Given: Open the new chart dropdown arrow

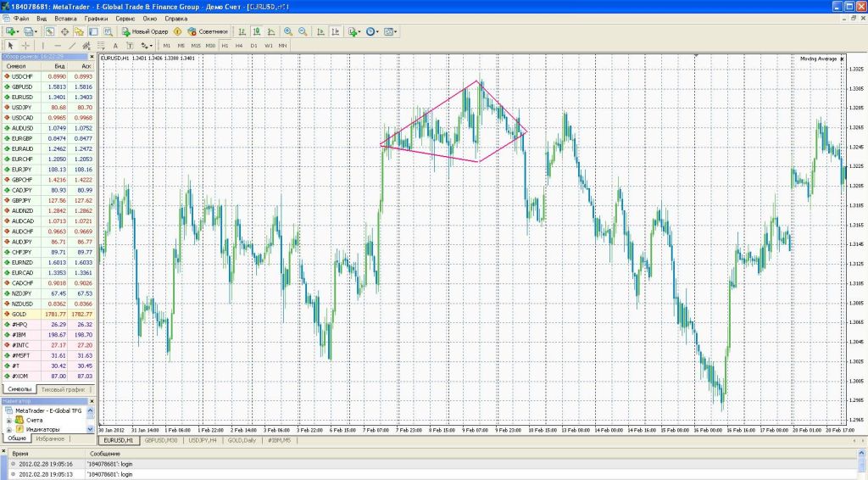Looking at the screenshot, I should (x=18, y=31).
